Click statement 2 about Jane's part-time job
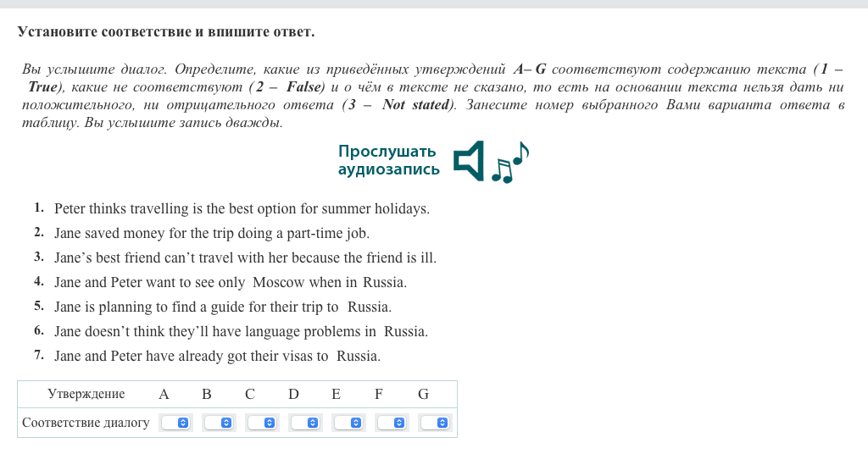 point(212,233)
